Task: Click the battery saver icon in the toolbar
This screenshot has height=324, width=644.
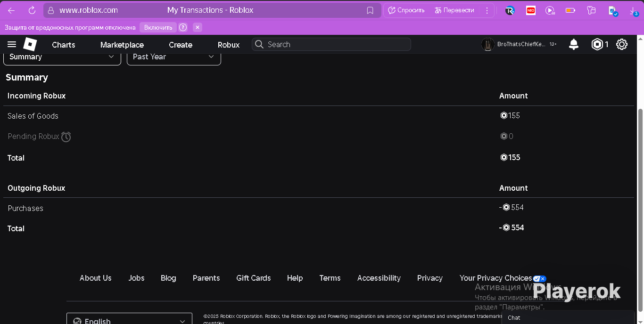Action: 570,10
